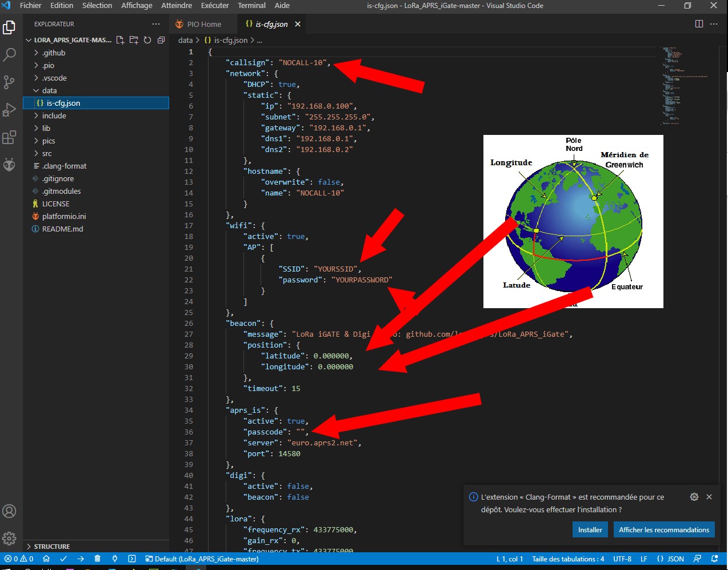Expand the .pio folder
Image resolution: width=728 pixels, height=570 pixels.
pyautogui.click(x=95, y=65)
